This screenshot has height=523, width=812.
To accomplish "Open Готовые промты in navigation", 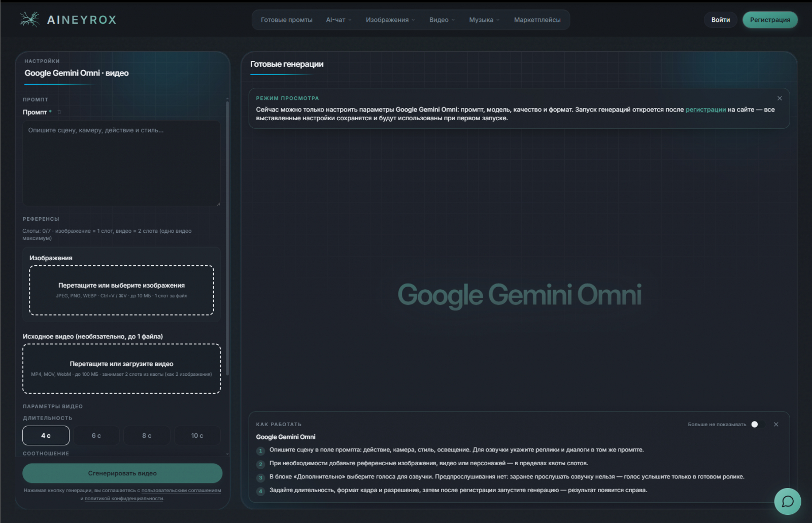I will 287,20.
